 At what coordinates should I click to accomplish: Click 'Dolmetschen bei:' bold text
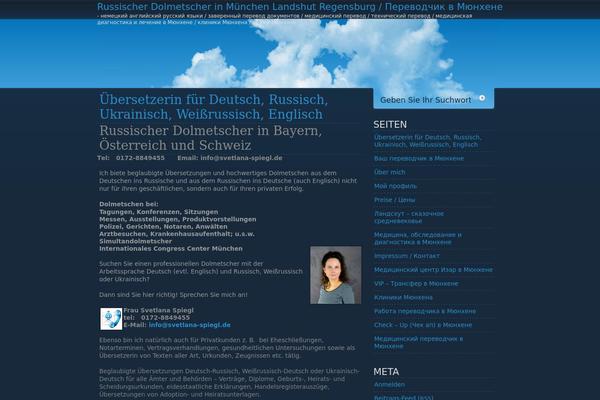coord(129,204)
